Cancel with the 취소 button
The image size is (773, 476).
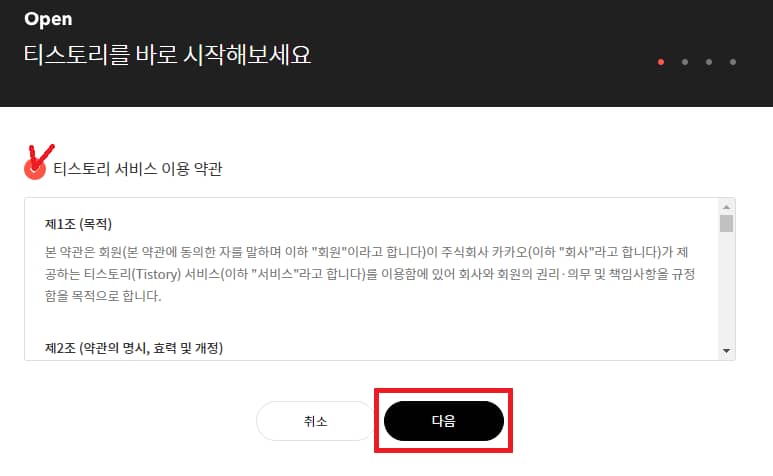[315, 421]
